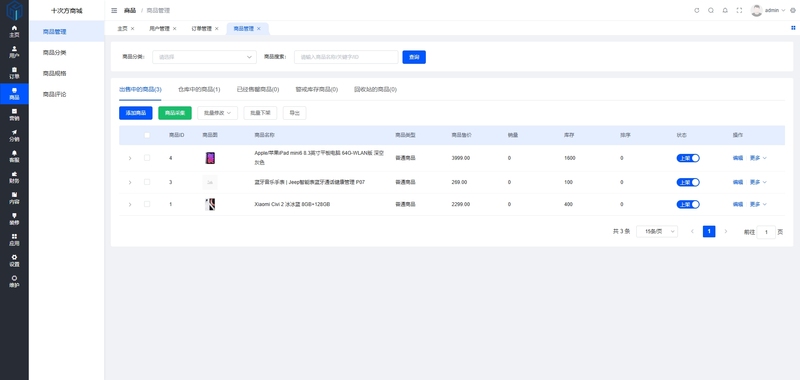Click the green 商品采集 button
The image size is (800, 380).
175,113
